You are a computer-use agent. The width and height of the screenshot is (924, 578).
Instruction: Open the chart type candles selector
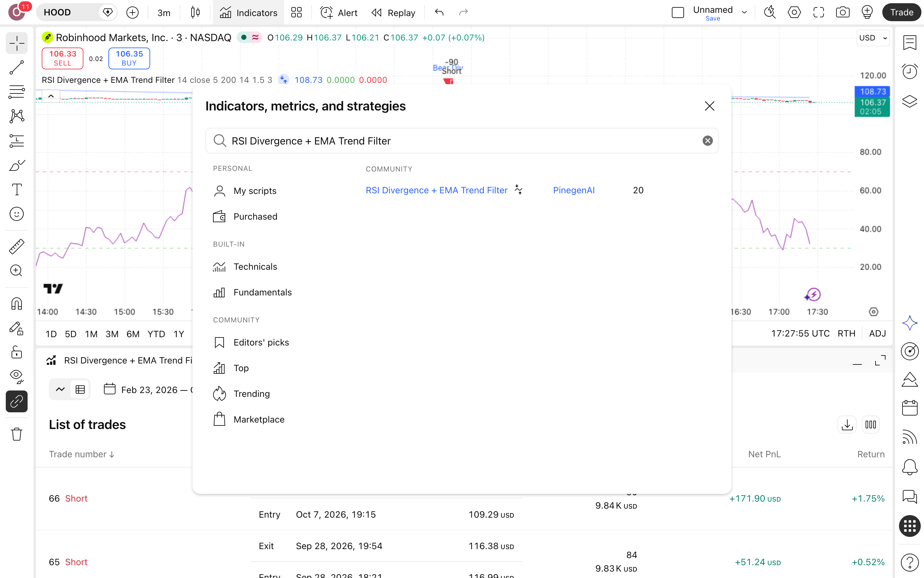[x=195, y=13]
